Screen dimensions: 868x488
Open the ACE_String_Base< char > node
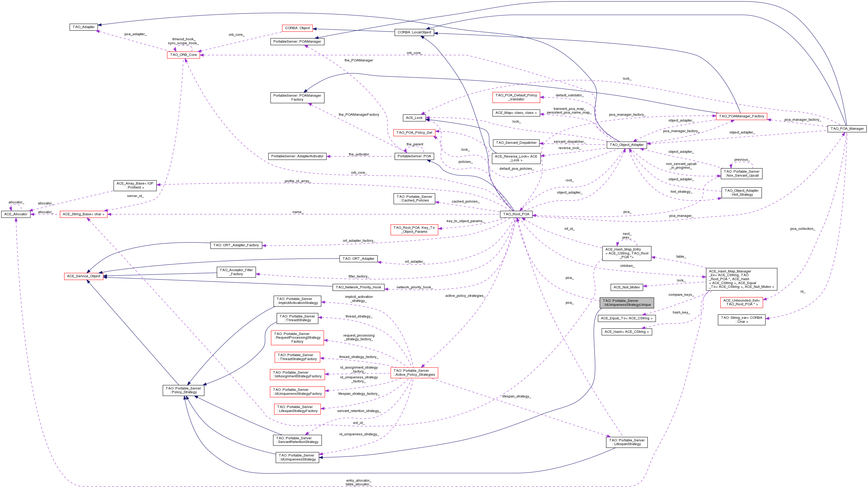[83, 214]
